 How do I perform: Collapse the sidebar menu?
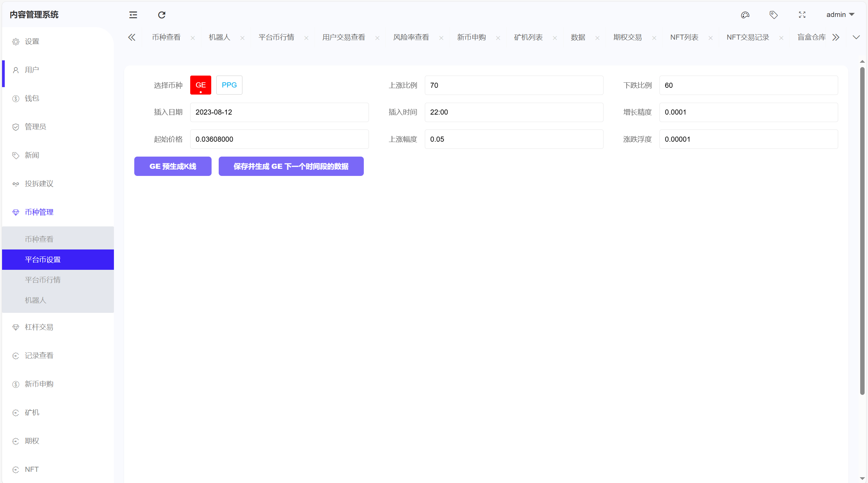click(x=133, y=15)
